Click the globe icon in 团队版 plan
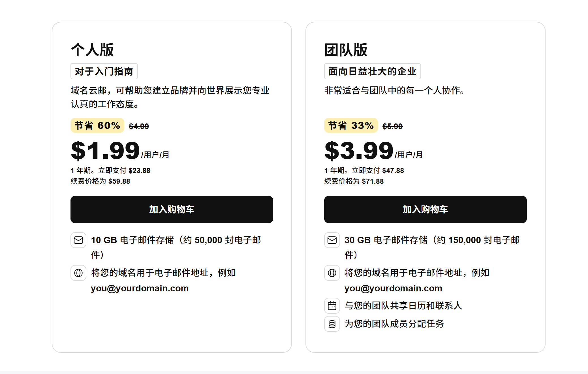The width and height of the screenshot is (588, 374). coord(332,273)
